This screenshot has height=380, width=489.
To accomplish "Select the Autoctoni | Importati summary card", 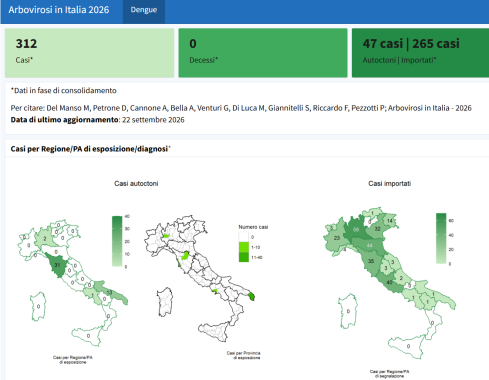I will click(420, 53).
